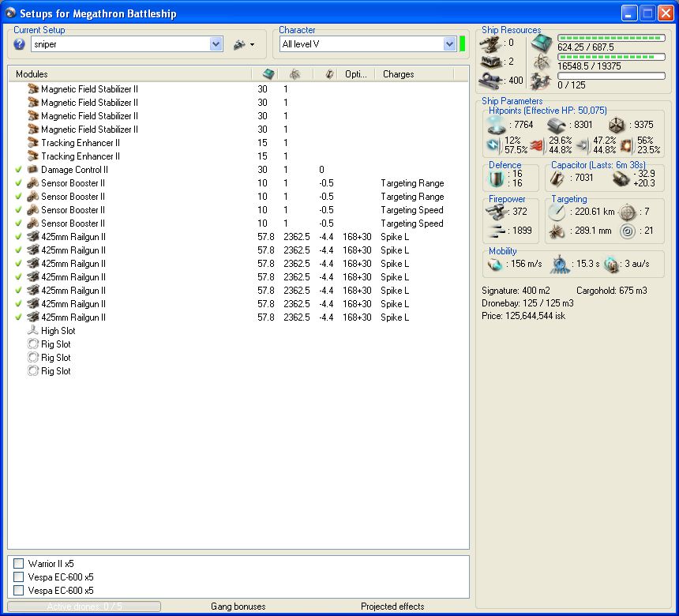
Task: Open the Character dropdown arrow
Action: tap(449, 44)
